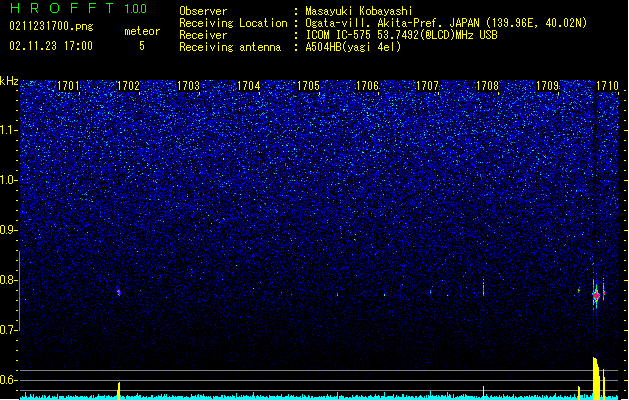Viewport: 629px width, 400px height.
Task: Click the 1704 time marker
Action: pos(248,86)
